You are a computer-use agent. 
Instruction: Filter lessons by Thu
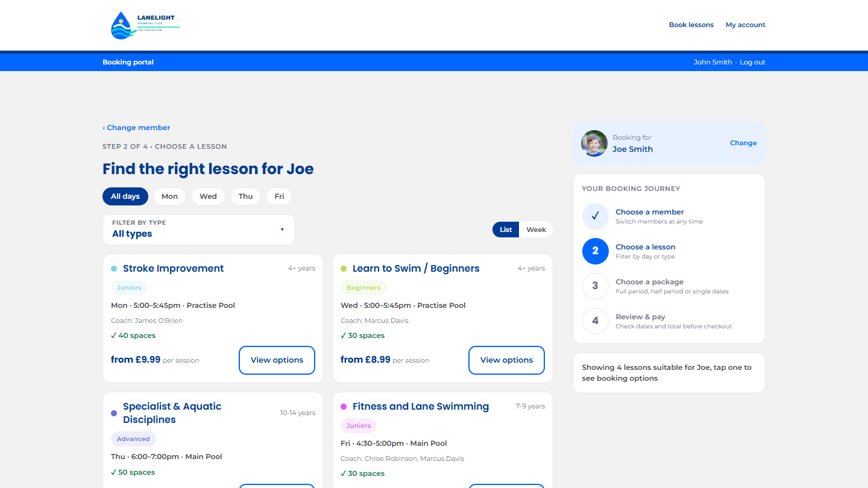click(245, 196)
